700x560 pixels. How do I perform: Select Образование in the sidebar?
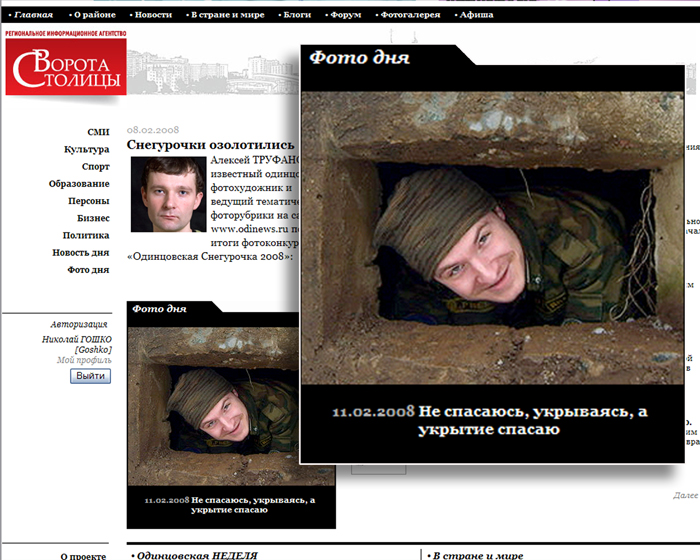tap(79, 184)
